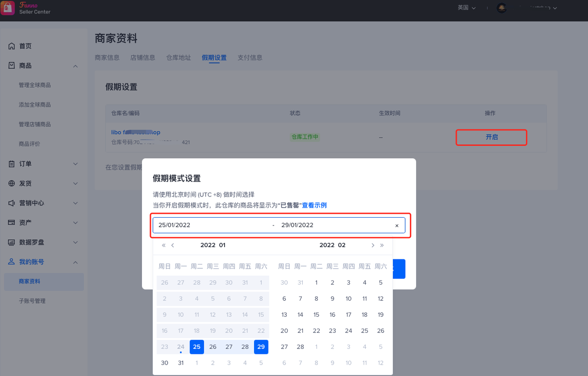Screen dimensions: 588x376
Task: Click the 假期模式设置 dialog title
Action: (x=177, y=178)
